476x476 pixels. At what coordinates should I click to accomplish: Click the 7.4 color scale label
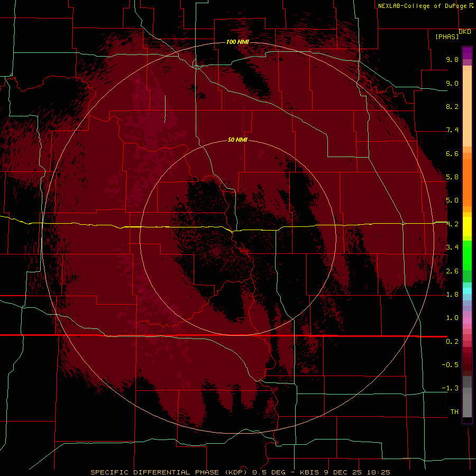(452, 130)
